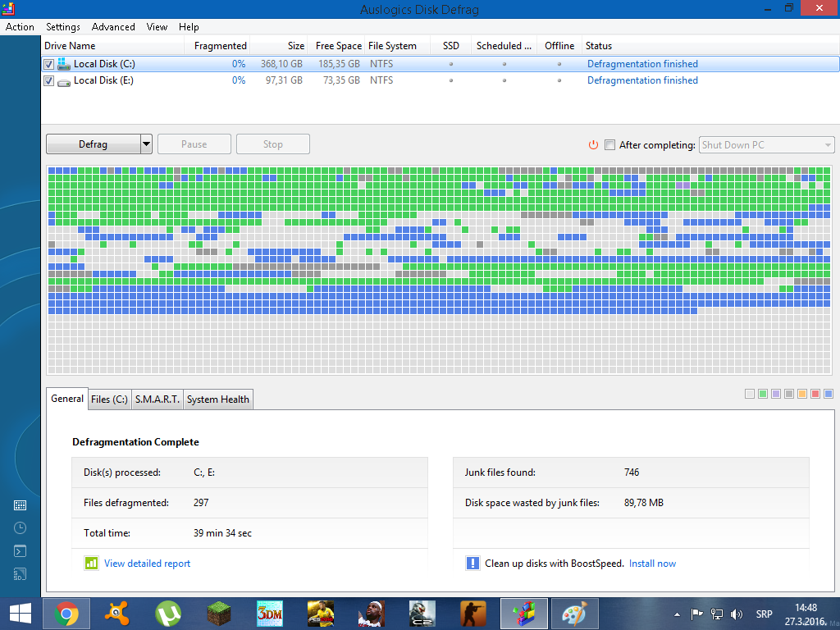
Task: Click the network tray icon
Action: click(716, 614)
